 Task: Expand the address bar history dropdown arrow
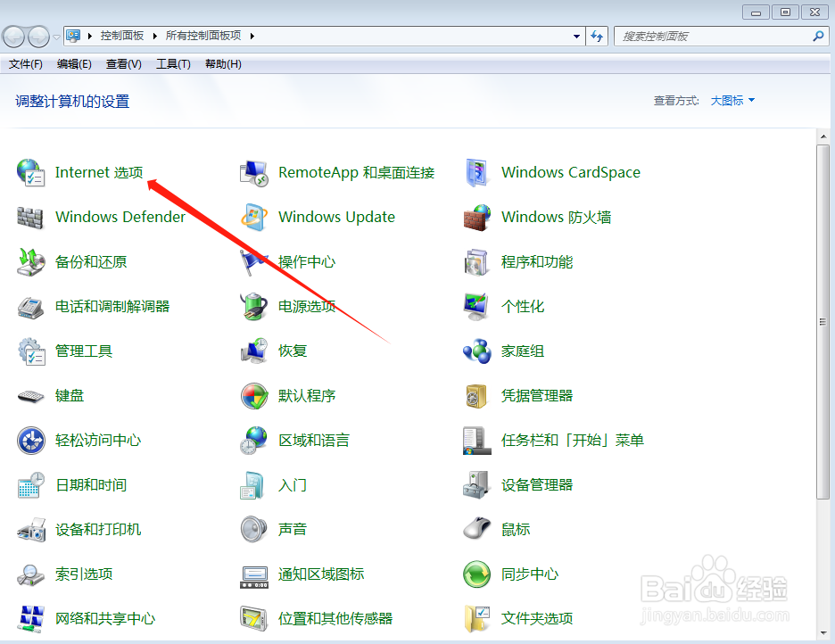pyautogui.click(x=576, y=37)
